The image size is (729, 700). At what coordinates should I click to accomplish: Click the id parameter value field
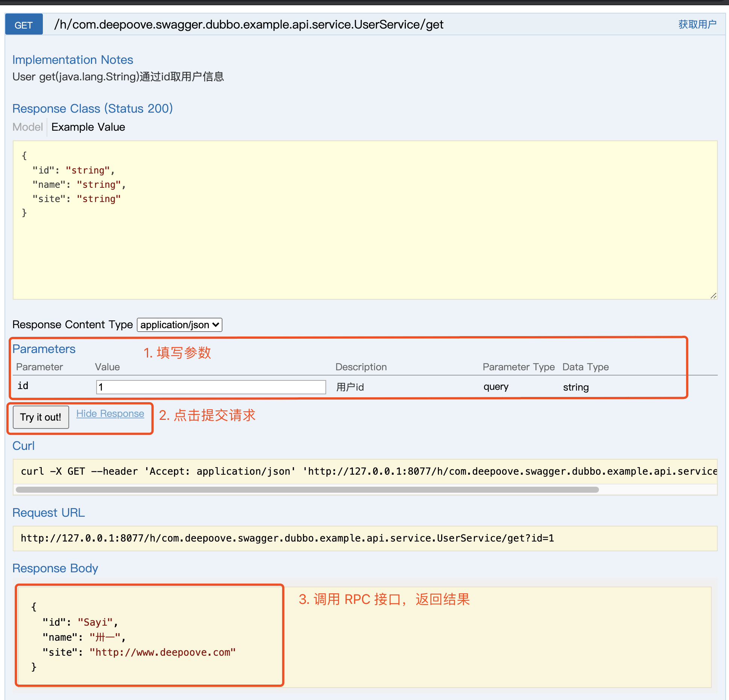[x=211, y=387]
